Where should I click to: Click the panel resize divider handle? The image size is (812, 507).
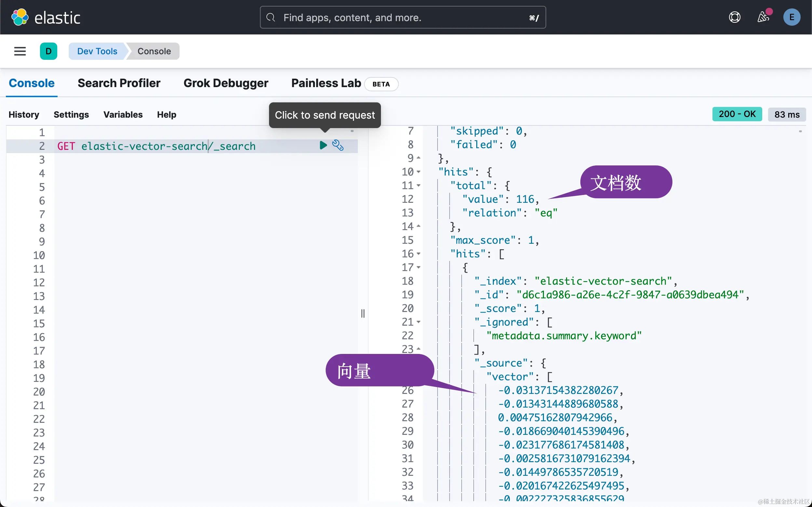(363, 314)
